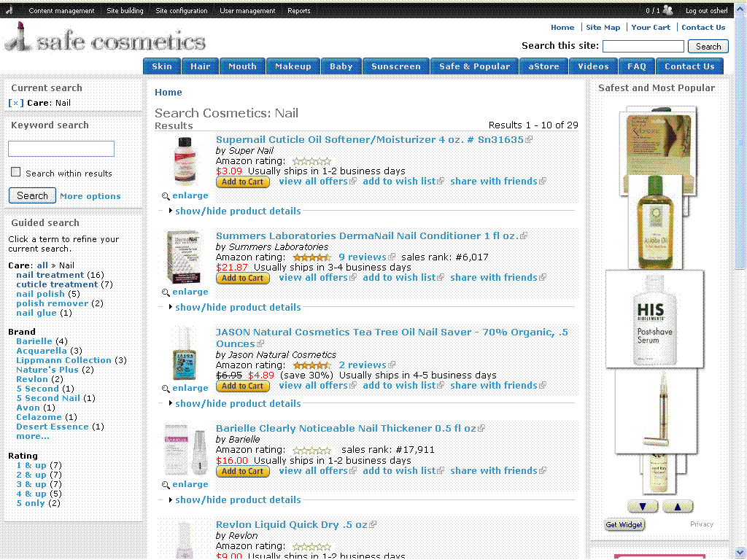Add DermaNail Nail Conditioner to cart
This screenshot has height=560, width=747.
(242, 278)
